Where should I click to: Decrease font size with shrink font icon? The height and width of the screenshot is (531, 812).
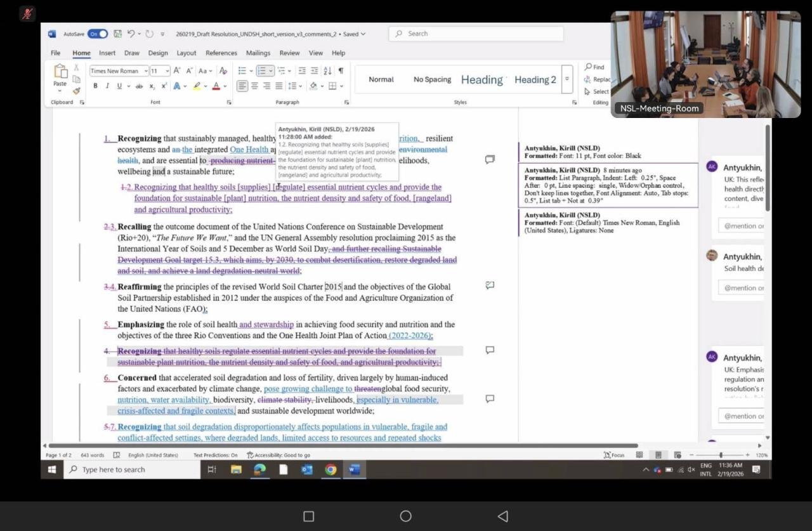point(189,71)
